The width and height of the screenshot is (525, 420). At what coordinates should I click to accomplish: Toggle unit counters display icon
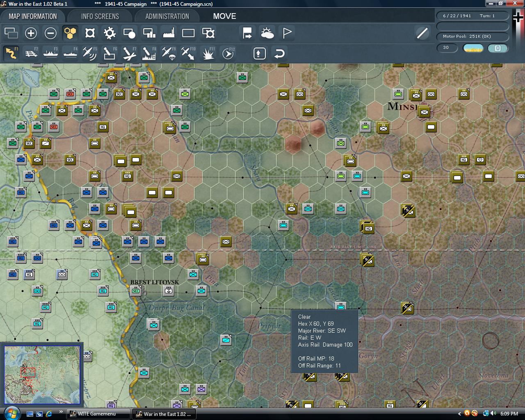coord(11,33)
